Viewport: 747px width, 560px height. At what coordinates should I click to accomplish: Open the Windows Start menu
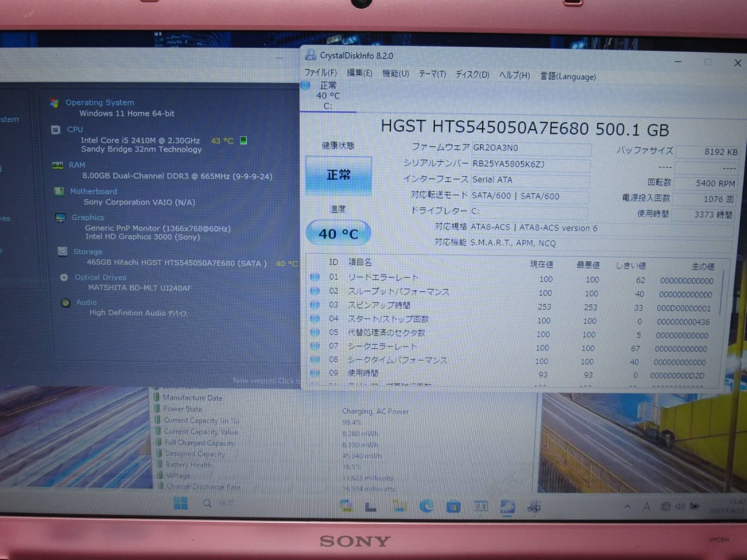(x=180, y=503)
